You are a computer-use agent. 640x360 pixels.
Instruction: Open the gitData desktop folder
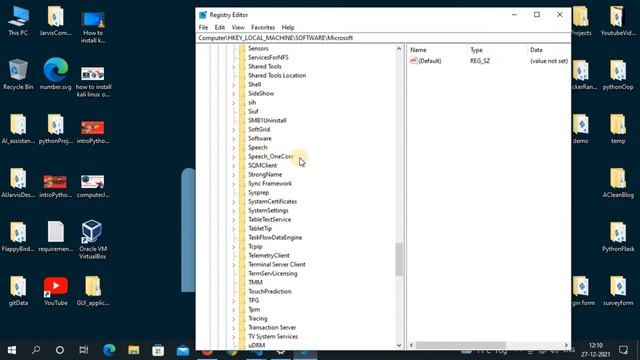[18, 291]
